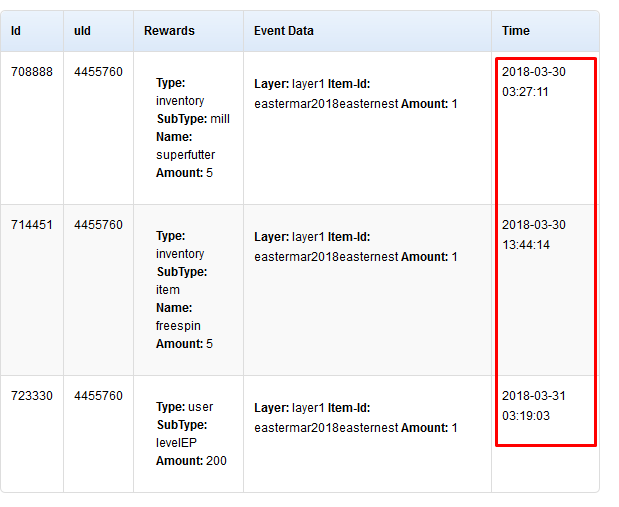The width and height of the screenshot is (619, 507).
Task: Click the uId column header
Action: point(82,31)
